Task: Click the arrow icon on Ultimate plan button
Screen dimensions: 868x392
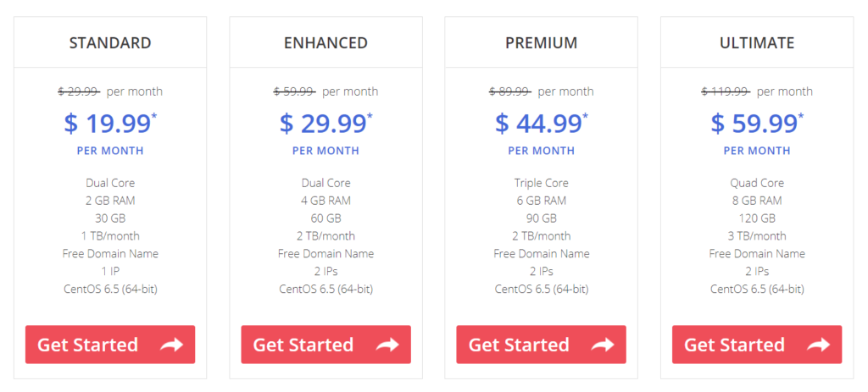Action: 819,345
